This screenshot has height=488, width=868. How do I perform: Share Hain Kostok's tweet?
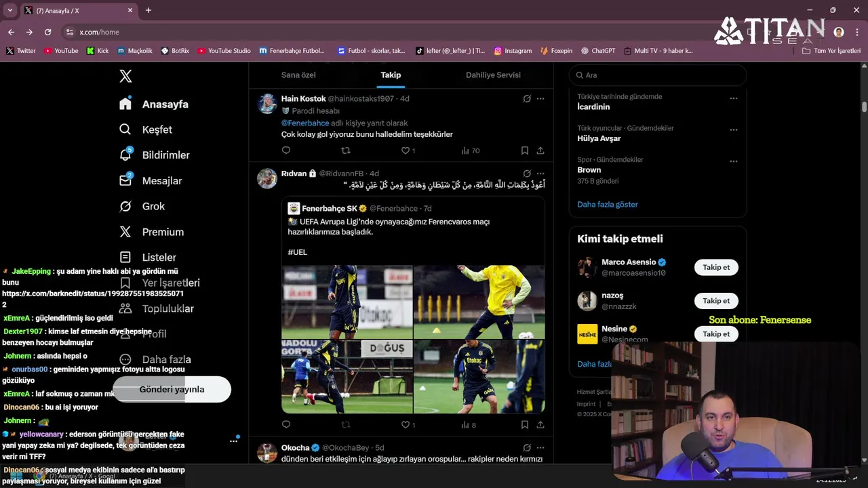(540, 150)
